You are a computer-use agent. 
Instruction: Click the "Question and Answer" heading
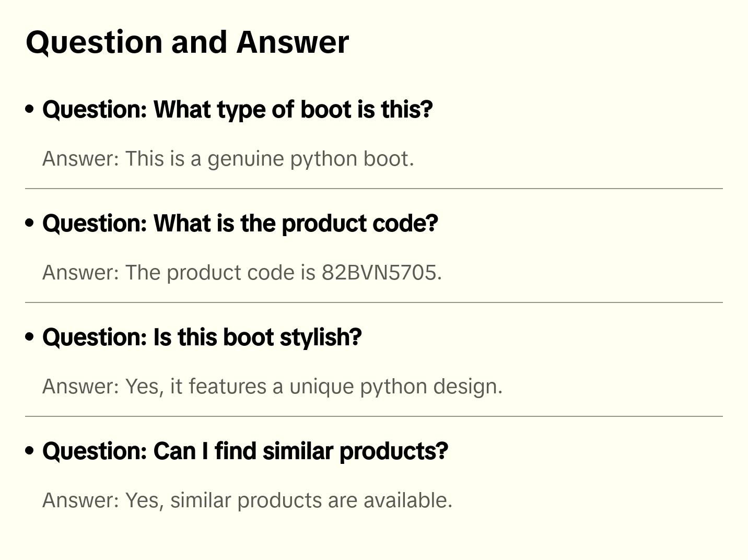187,42
